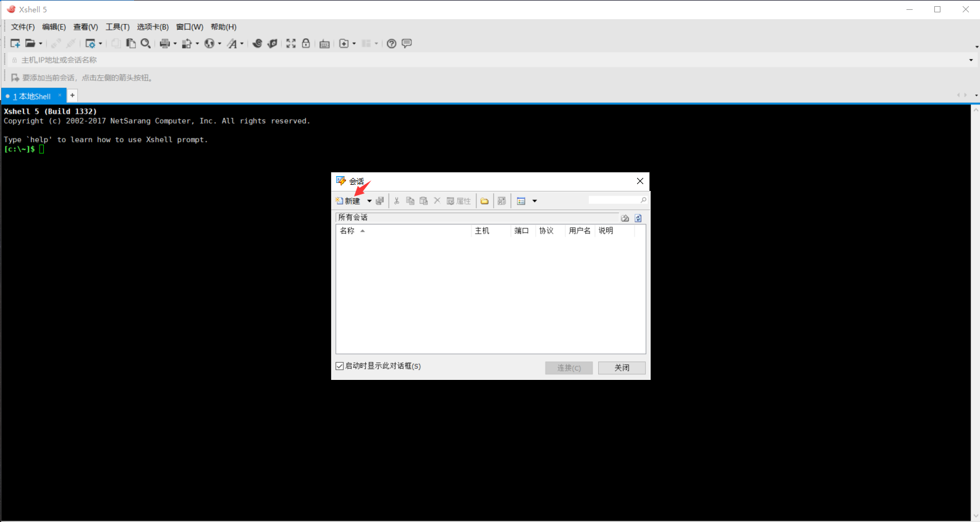
Task: Expand the 新建 dropdown arrow in dialog
Action: pos(370,201)
